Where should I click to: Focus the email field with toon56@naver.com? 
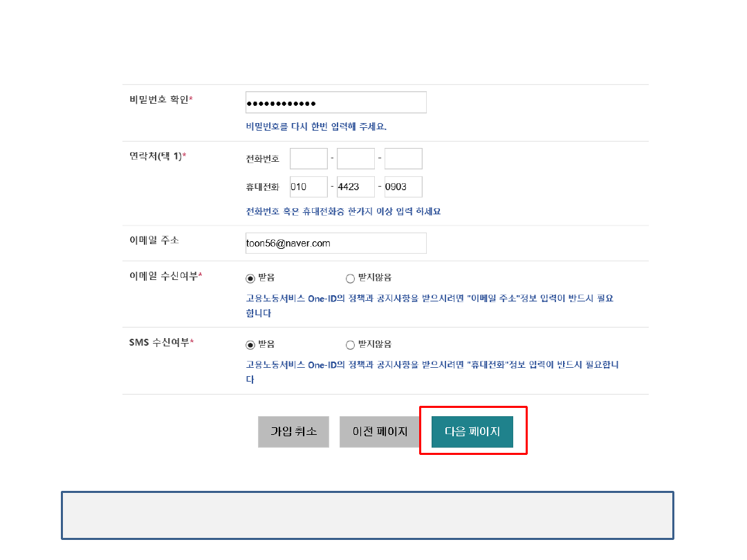tap(335, 243)
